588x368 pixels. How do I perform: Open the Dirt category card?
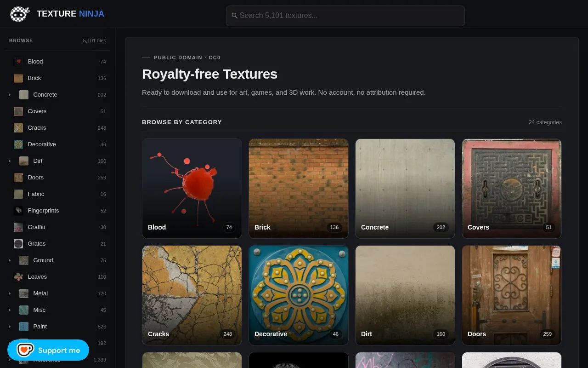[405, 295]
